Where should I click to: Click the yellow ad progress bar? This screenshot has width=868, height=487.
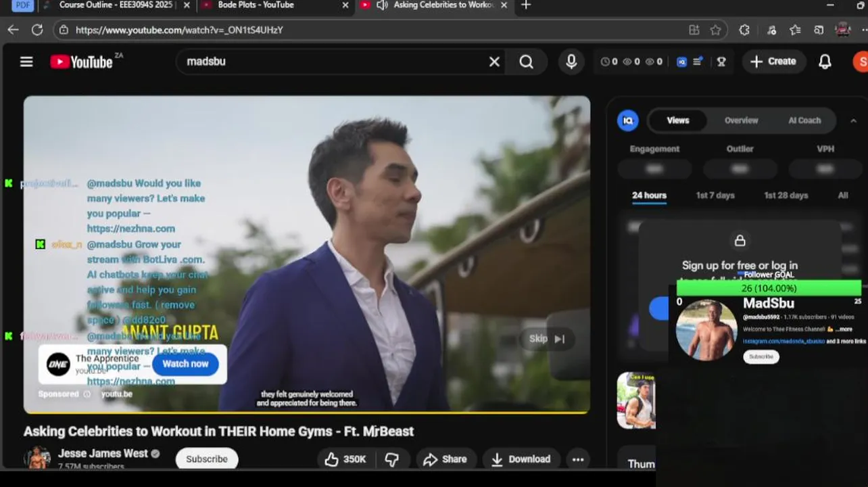point(307,412)
